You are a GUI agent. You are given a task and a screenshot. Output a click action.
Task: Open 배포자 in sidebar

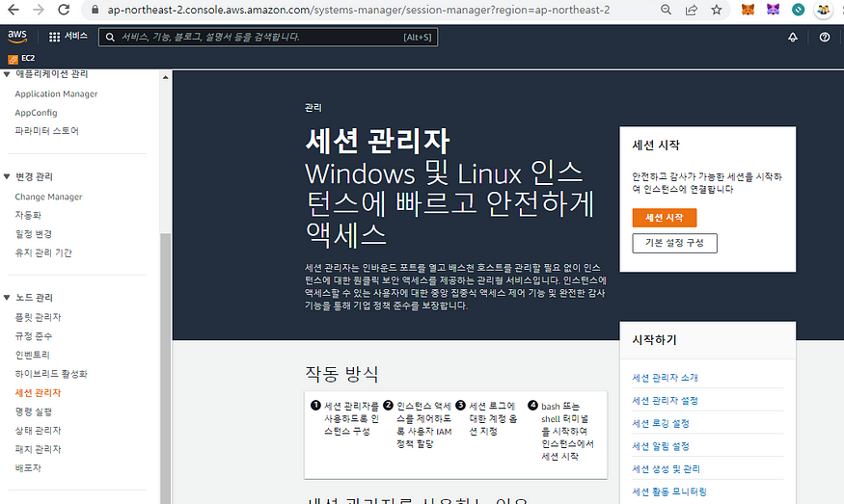tap(28, 468)
